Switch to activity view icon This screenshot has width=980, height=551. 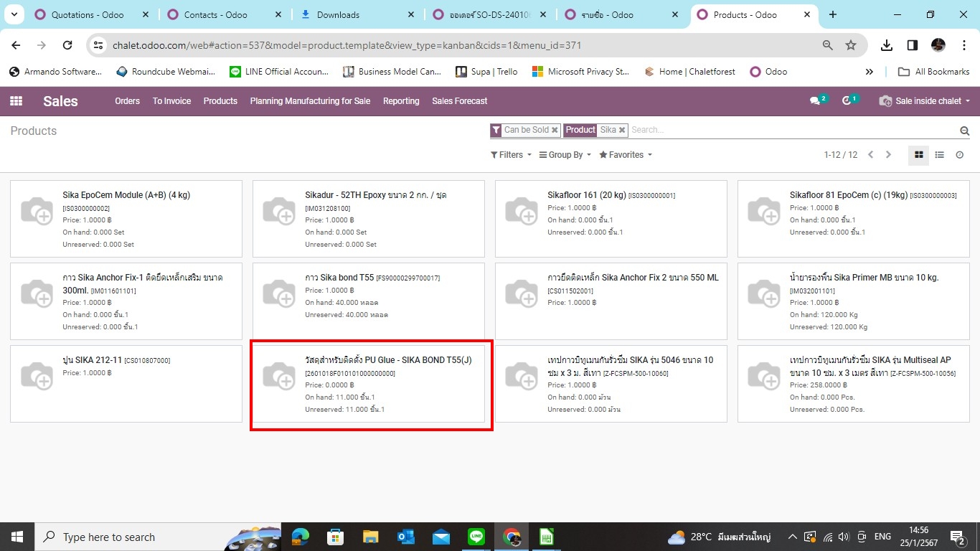click(x=959, y=155)
